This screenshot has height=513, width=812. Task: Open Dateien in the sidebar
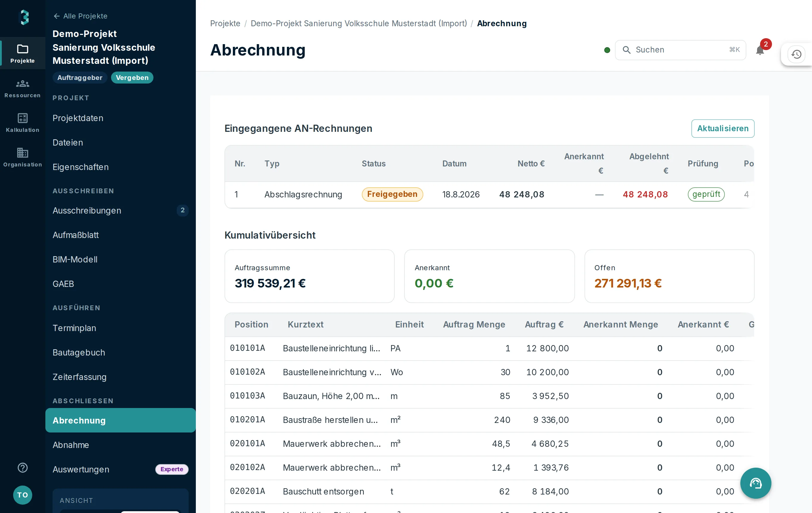coord(120,143)
